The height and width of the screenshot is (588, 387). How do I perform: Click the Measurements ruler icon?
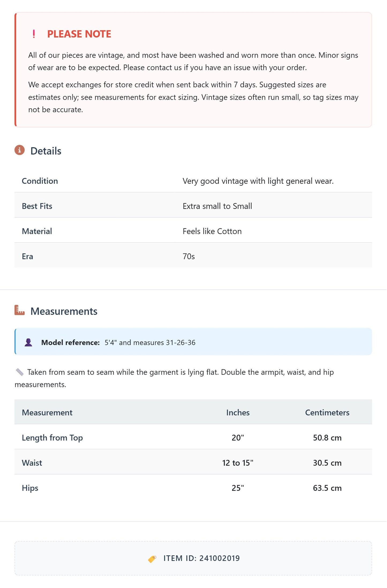point(20,310)
